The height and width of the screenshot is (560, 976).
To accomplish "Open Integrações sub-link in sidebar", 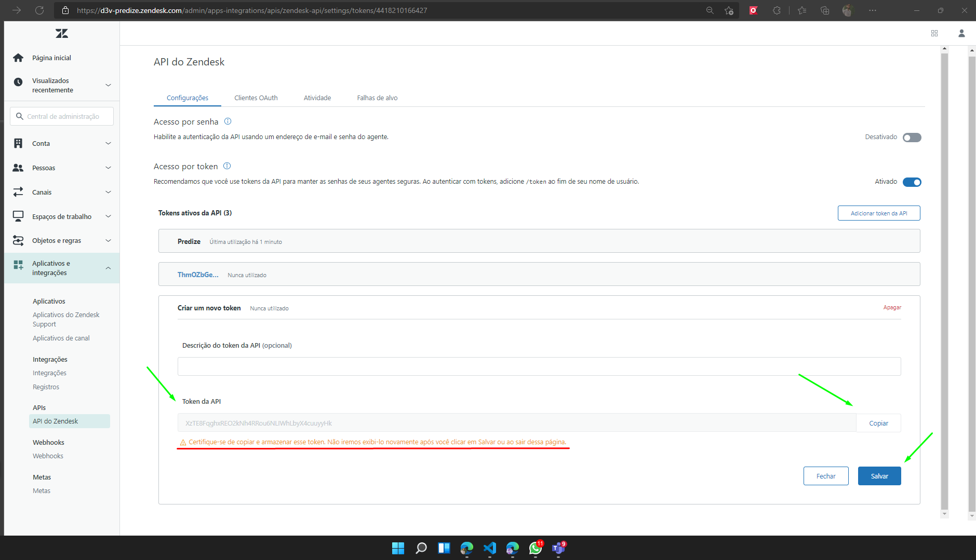I will (x=49, y=373).
